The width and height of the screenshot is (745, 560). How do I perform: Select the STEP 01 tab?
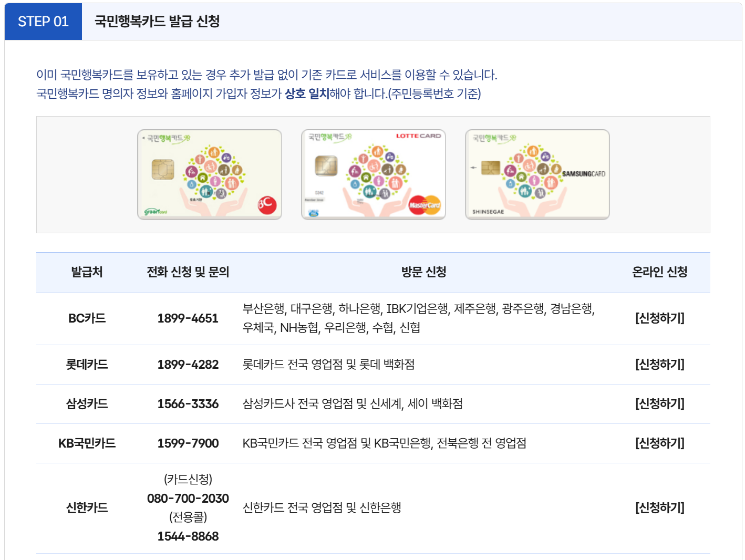click(x=43, y=22)
